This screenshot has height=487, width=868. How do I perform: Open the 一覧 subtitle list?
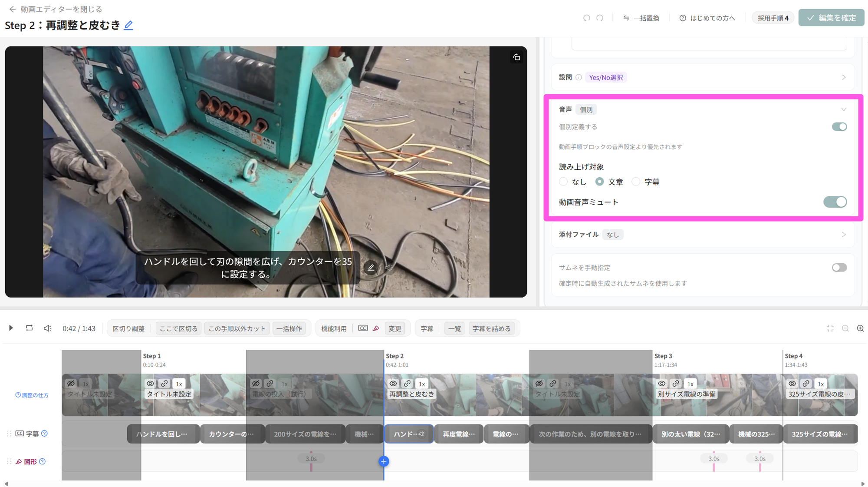pyautogui.click(x=454, y=328)
